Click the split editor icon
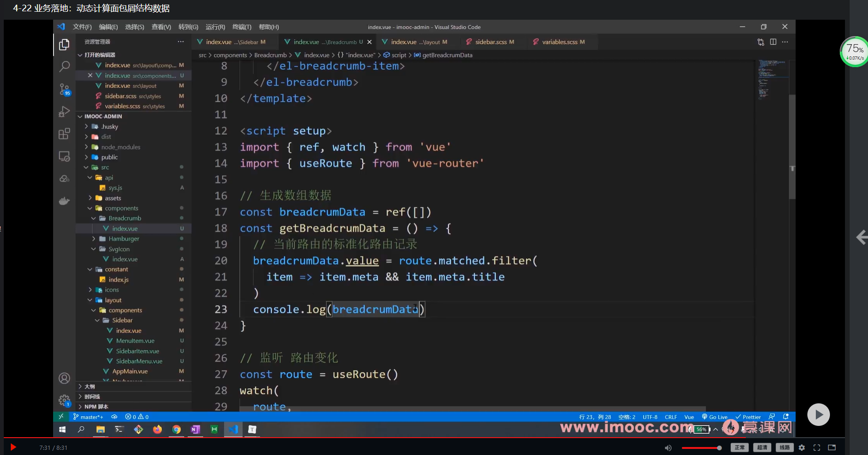Image resolution: width=868 pixels, height=455 pixels. coord(773,42)
